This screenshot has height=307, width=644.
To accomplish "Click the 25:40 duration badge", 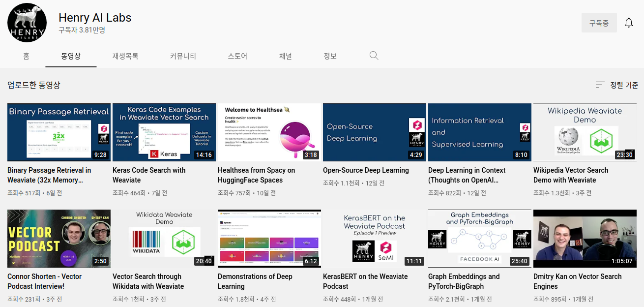I will pos(519,261).
